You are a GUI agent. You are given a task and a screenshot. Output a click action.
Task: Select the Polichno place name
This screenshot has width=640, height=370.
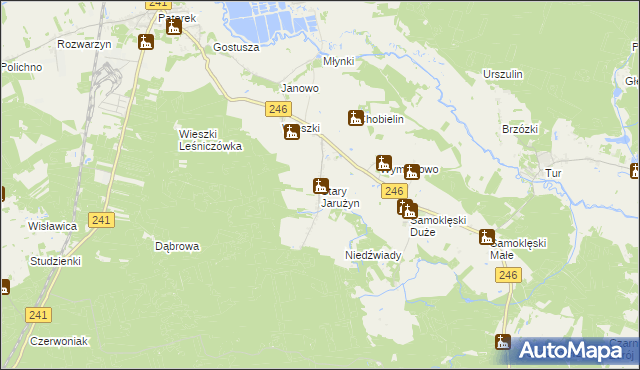click(x=22, y=67)
